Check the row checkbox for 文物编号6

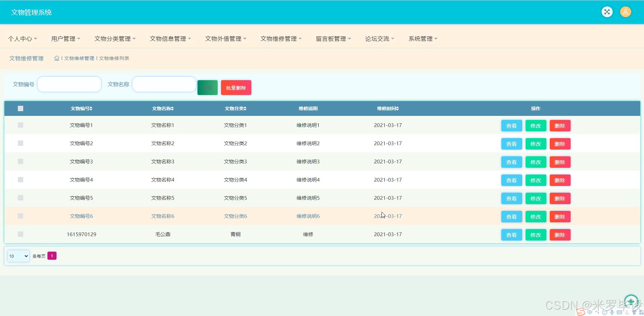coord(21,216)
